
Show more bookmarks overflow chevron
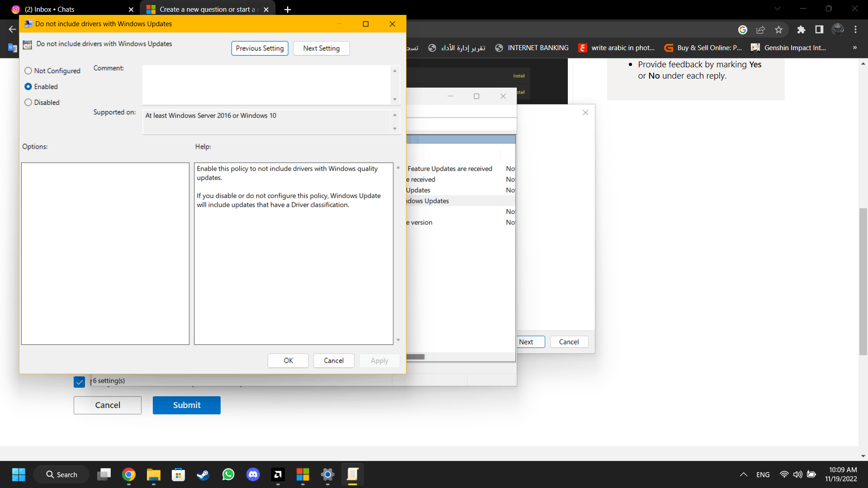click(854, 48)
